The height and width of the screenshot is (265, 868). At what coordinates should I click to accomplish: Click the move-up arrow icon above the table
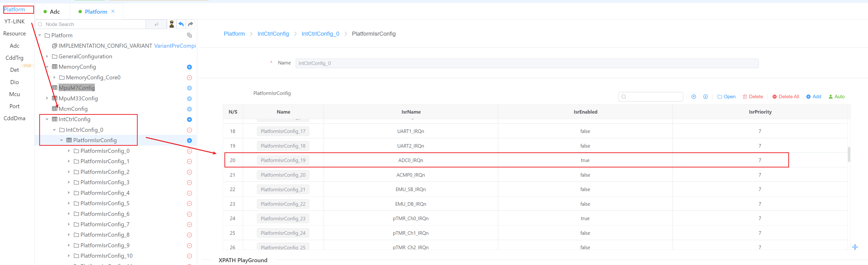pos(694,97)
